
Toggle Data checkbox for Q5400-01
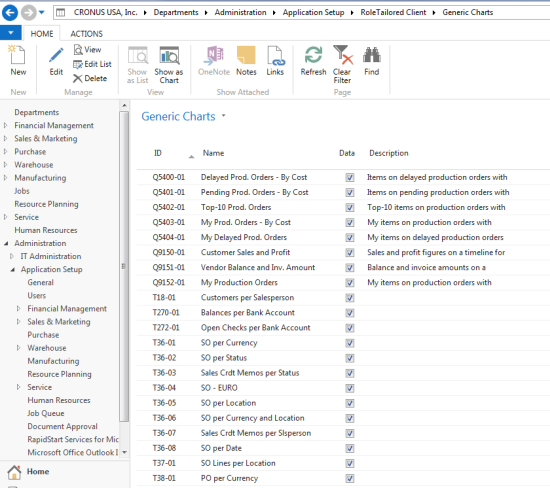350,178
